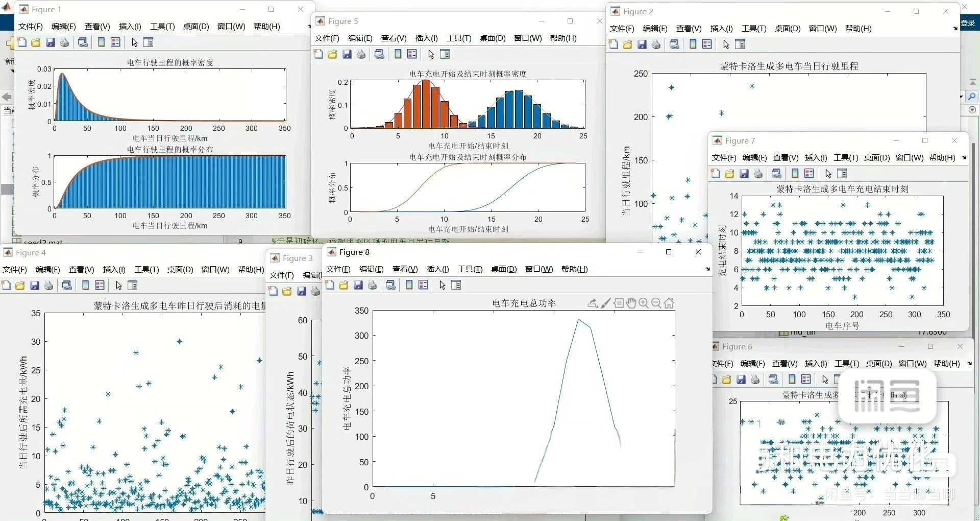Save Figure 6 using the floppy disk icon
This screenshot has width=980, height=521.
pyautogui.click(x=741, y=380)
